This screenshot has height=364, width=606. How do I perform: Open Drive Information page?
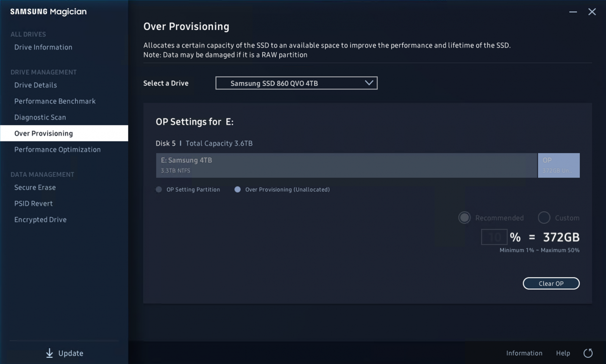[43, 47]
